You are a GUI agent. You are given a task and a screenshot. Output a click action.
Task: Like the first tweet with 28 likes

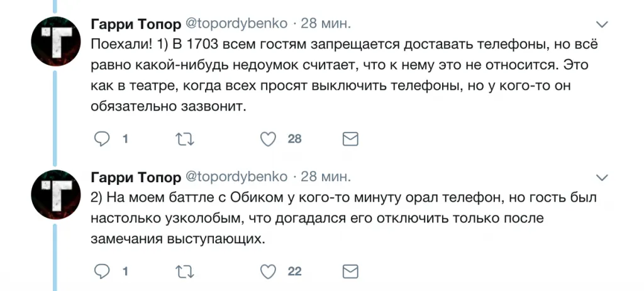[x=269, y=139]
